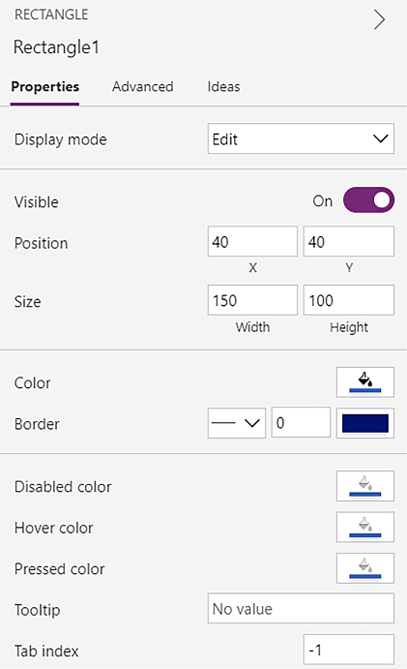407x669 pixels.
Task: Open the Disabled color fill picker
Action: tap(365, 486)
